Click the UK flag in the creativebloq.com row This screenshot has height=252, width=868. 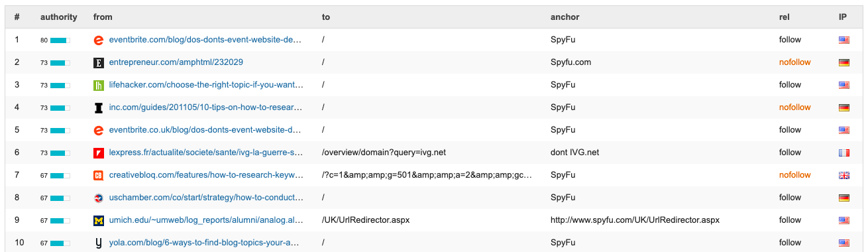point(843,175)
